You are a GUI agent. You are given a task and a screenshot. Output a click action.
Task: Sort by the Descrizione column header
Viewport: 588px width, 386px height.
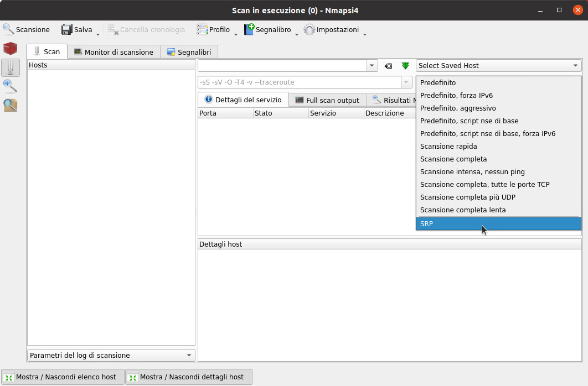click(x=390, y=113)
